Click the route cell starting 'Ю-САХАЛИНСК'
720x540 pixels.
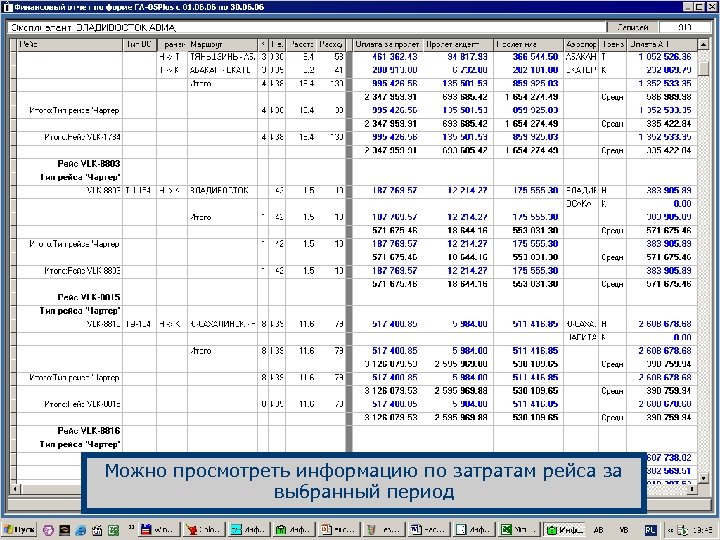tap(222, 324)
